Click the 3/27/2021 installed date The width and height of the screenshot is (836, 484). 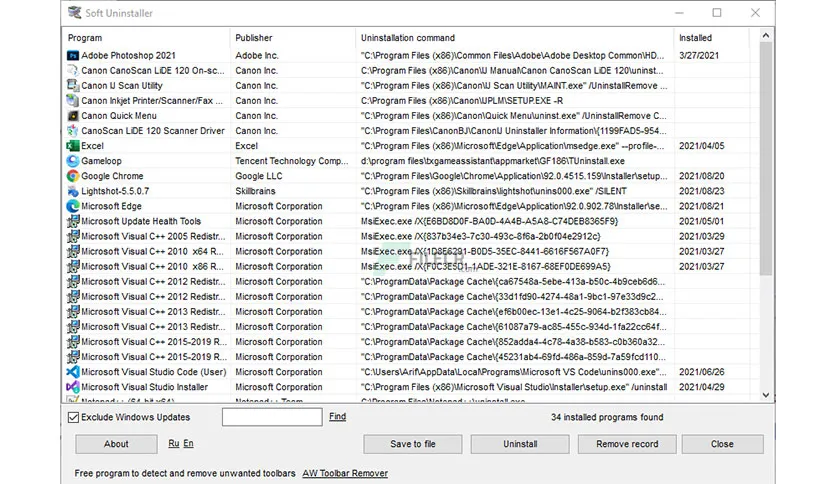click(698, 55)
